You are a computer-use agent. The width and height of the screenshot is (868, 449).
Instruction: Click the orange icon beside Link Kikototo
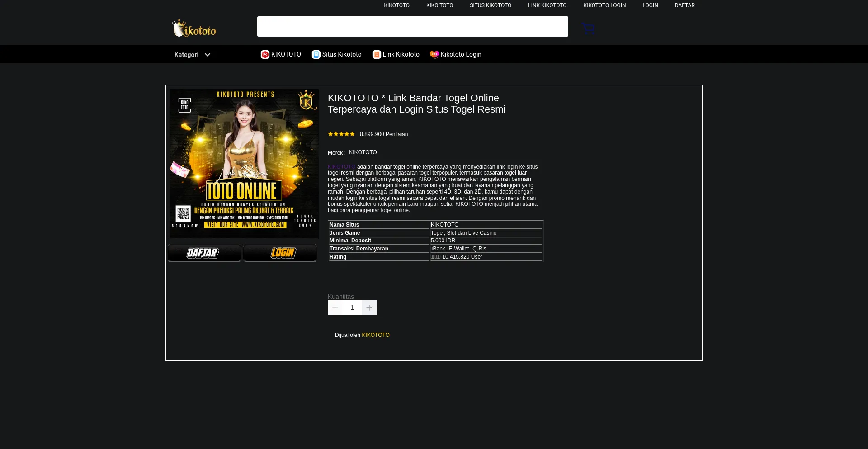coord(377,55)
